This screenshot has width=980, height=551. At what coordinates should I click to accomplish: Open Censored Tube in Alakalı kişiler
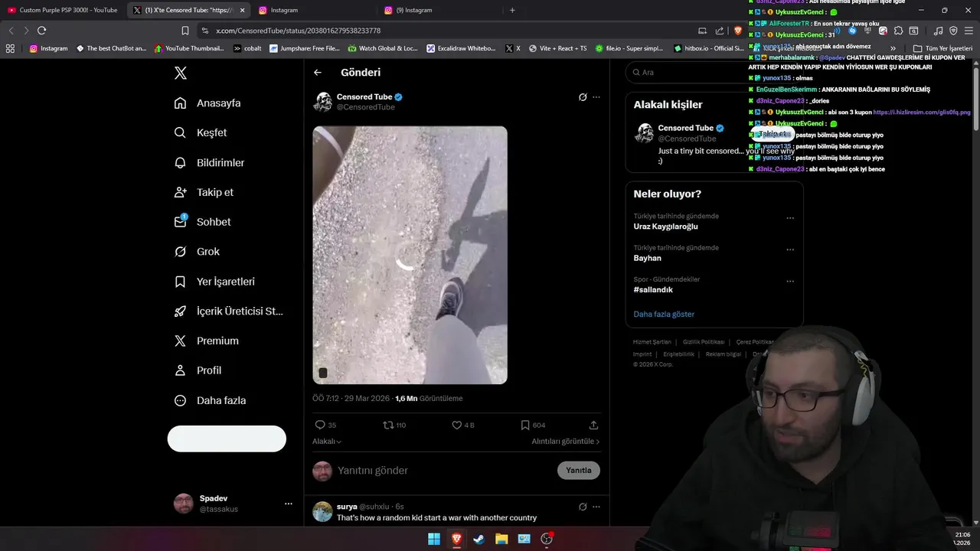(685, 128)
